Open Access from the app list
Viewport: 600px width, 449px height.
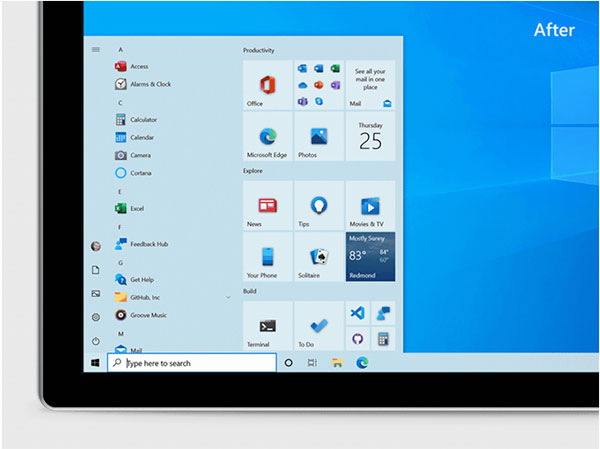click(x=132, y=67)
